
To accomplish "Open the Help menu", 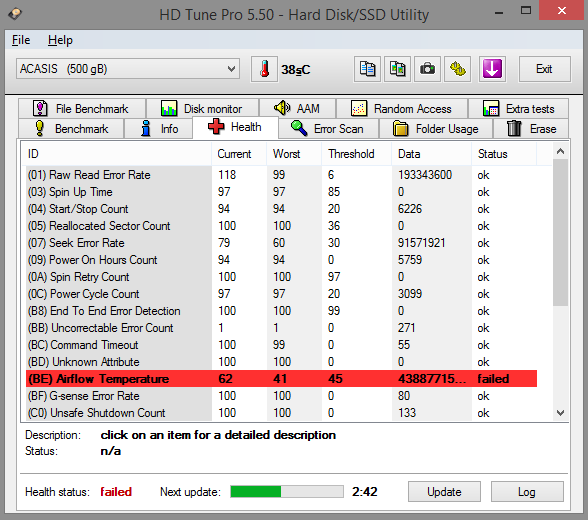I will (x=60, y=40).
